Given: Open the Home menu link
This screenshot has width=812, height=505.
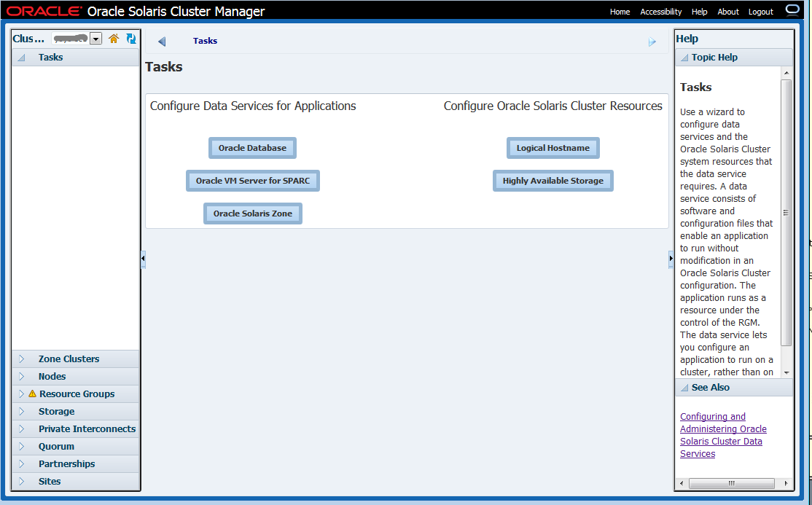Looking at the screenshot, I should (x=620, y=12).
